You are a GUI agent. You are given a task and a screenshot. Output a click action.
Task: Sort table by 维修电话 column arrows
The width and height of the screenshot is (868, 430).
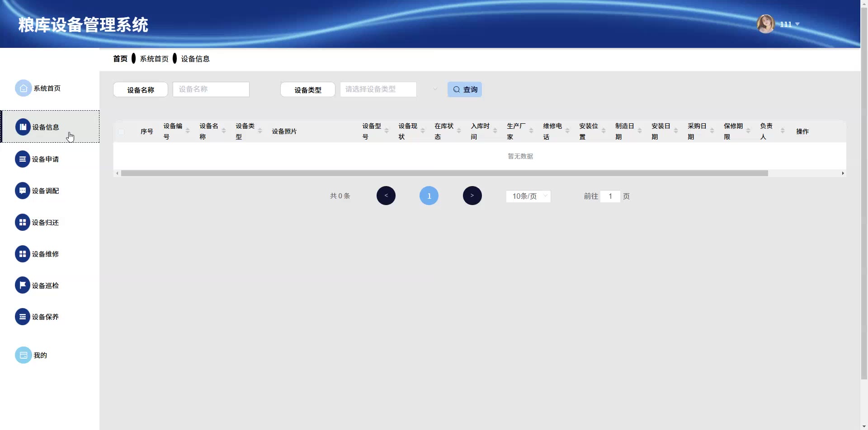(567, 131)
